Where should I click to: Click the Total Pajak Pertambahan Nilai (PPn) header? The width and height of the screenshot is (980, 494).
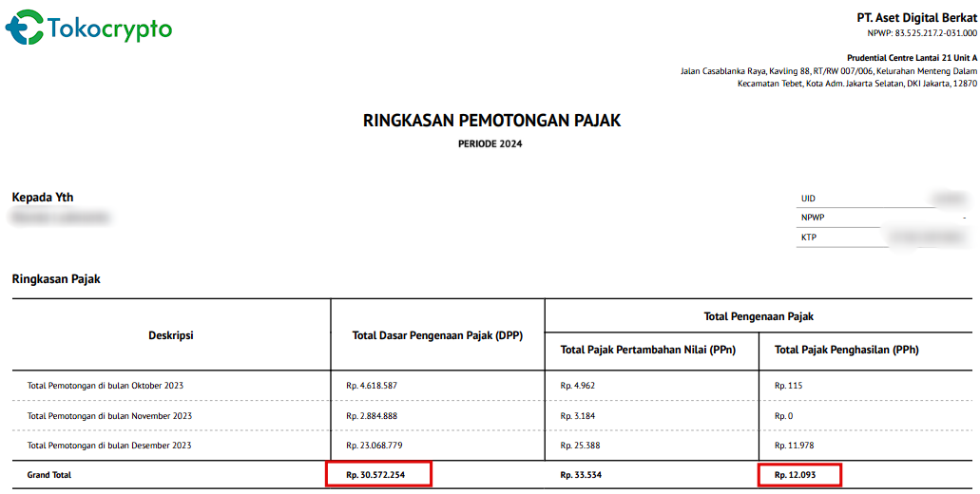click(648, 351)
